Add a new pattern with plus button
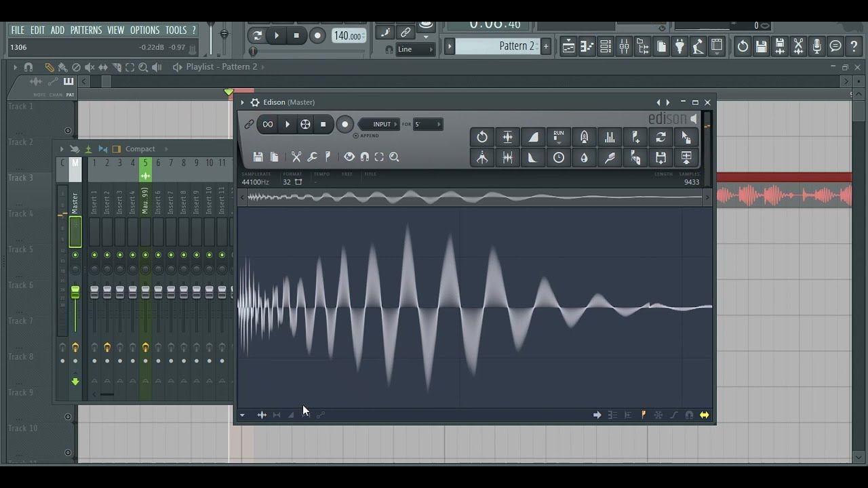868x488 pixels. pyautogui.click(x=546, y=46)
